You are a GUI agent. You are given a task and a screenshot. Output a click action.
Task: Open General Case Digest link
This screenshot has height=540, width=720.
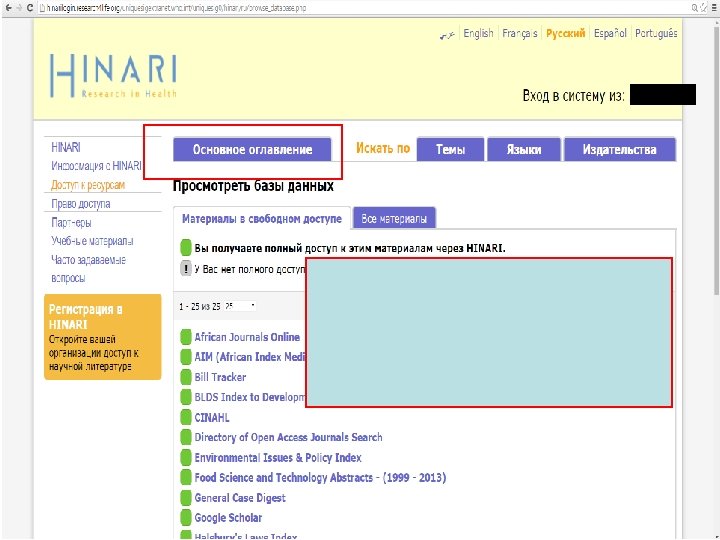point(240,498)
